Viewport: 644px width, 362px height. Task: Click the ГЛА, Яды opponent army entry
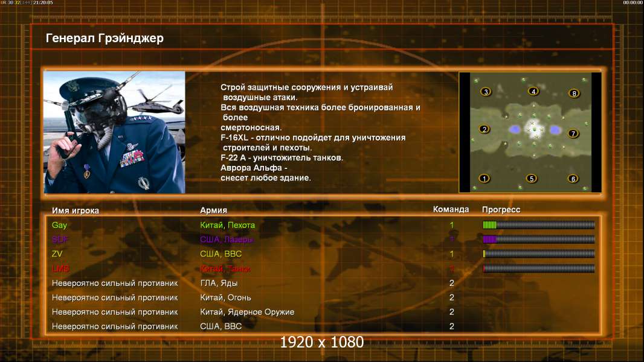coord(219,284)
